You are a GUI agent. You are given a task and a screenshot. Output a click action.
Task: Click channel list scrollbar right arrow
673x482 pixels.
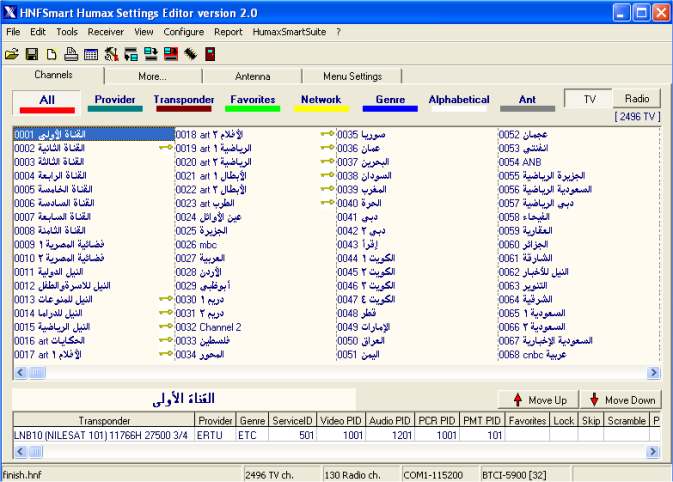(x=653, y=373)
